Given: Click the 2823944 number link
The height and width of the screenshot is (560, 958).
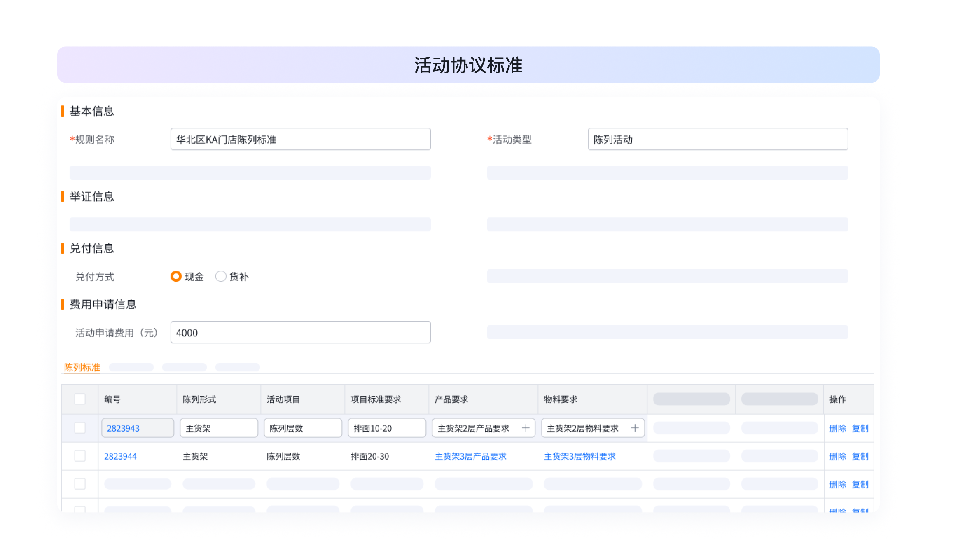Looking at the screenshot, I should click(120, 456).
